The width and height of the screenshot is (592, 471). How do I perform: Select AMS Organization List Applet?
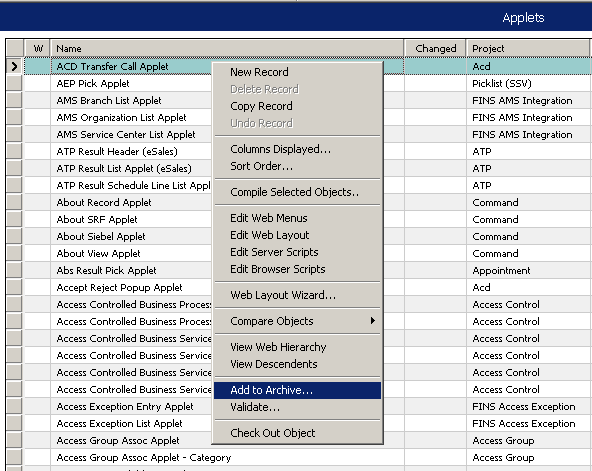coord(121,117)
